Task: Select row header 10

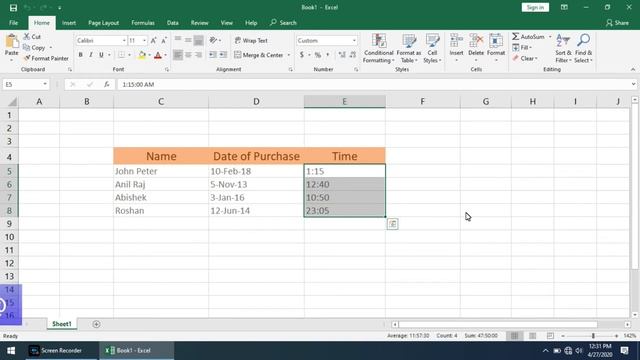Action: [x=9, y=237]
